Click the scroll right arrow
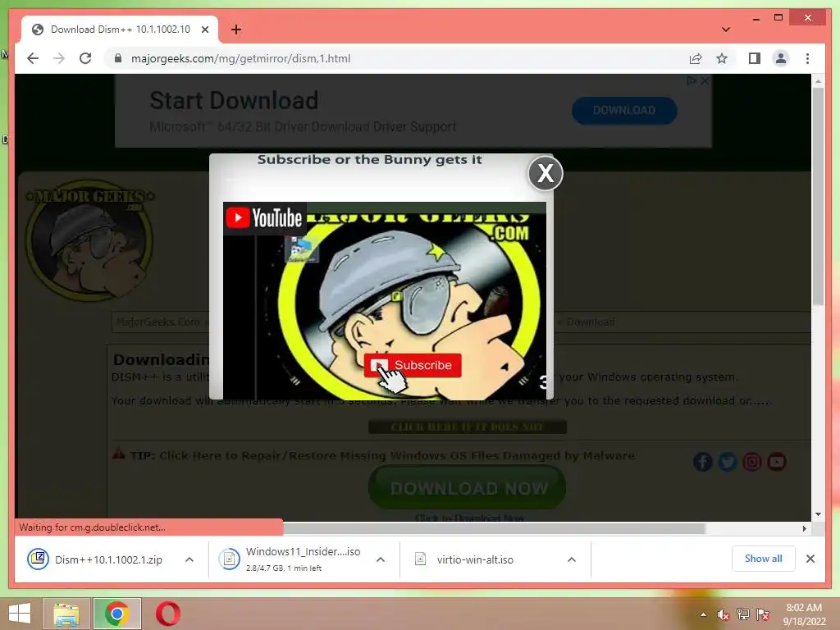This screenshot has height=630, width=840. tap(804, 529)
